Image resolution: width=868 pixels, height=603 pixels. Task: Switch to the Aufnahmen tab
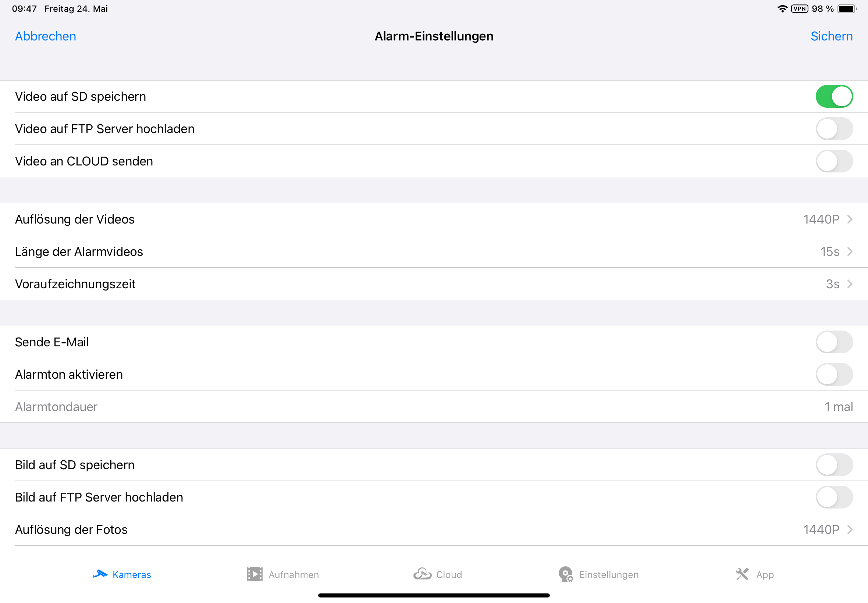(x=293, y=574)
